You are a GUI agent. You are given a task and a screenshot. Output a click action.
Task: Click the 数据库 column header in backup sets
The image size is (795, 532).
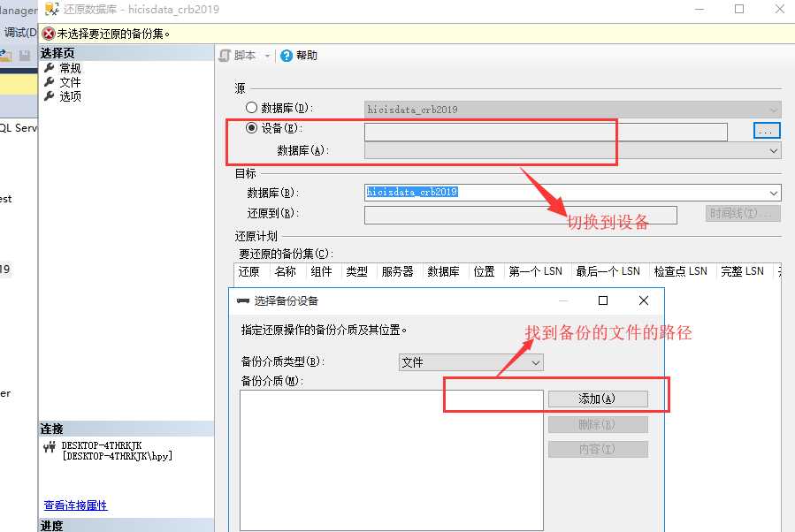[443, 271]
